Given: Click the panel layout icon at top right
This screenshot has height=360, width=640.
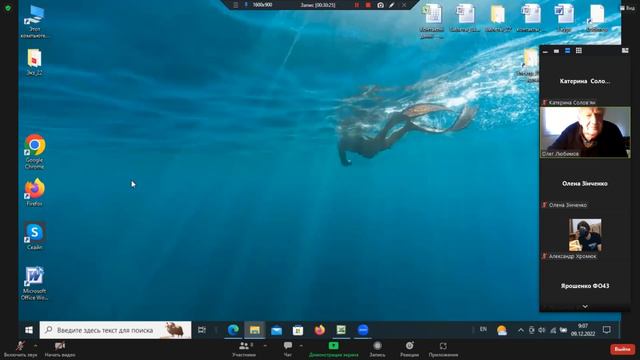Looking at the screenshot, I should click(x=625, y=51).
